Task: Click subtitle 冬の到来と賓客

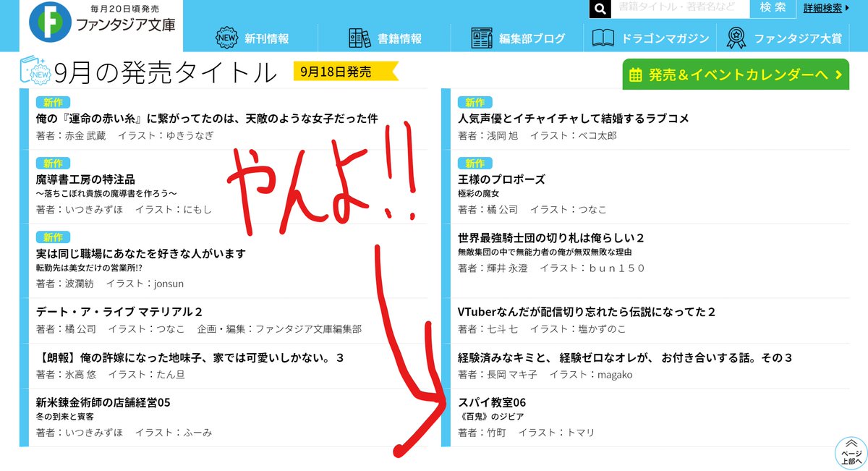Action: (64, 417)
